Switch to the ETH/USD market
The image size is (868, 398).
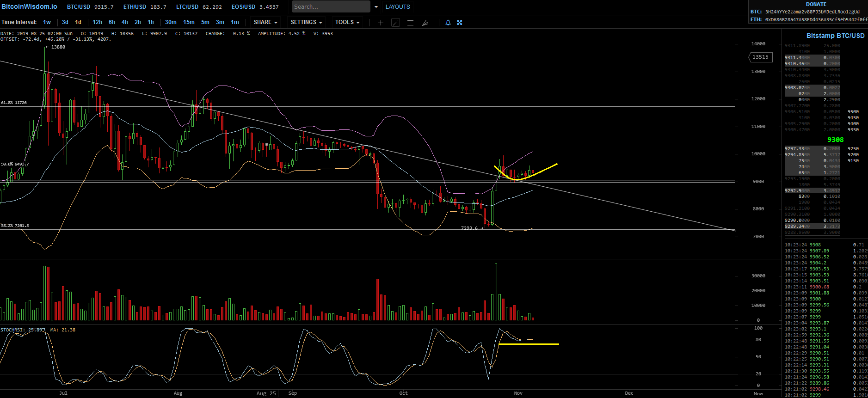pyautogui.click(x=135, y=7)
